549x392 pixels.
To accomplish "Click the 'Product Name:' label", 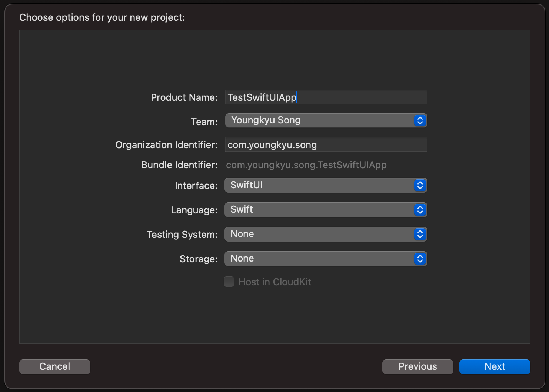I will pos(184,97).
